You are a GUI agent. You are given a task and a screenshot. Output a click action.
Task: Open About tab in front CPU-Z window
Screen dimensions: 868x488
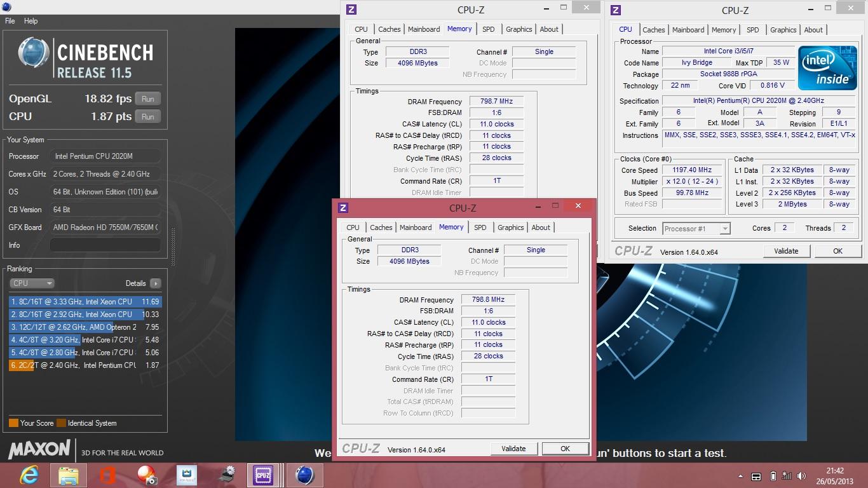(541, 227)
